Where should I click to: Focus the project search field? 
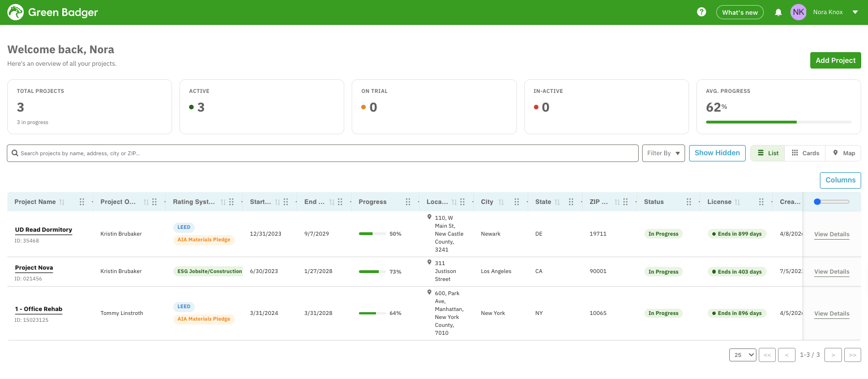(323, 153)
